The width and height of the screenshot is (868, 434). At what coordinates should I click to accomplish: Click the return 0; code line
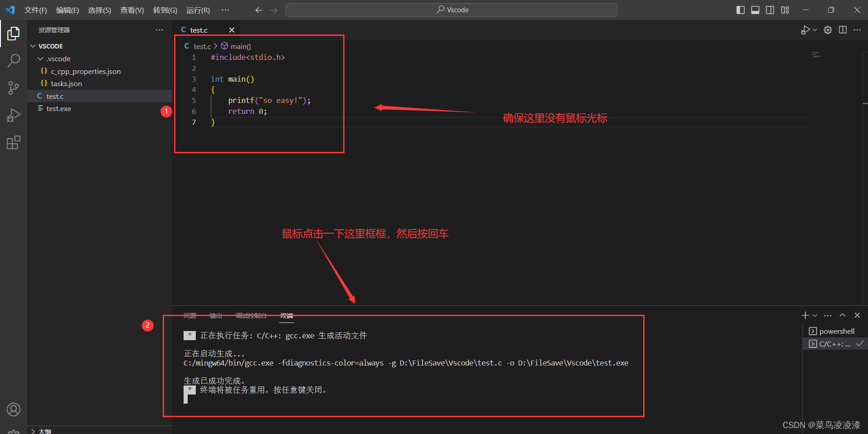tap(247, 111)
